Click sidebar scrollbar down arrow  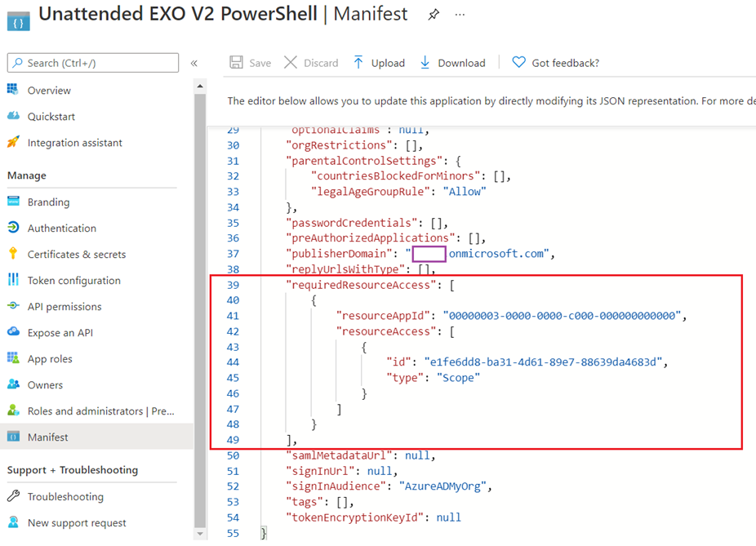199,534
